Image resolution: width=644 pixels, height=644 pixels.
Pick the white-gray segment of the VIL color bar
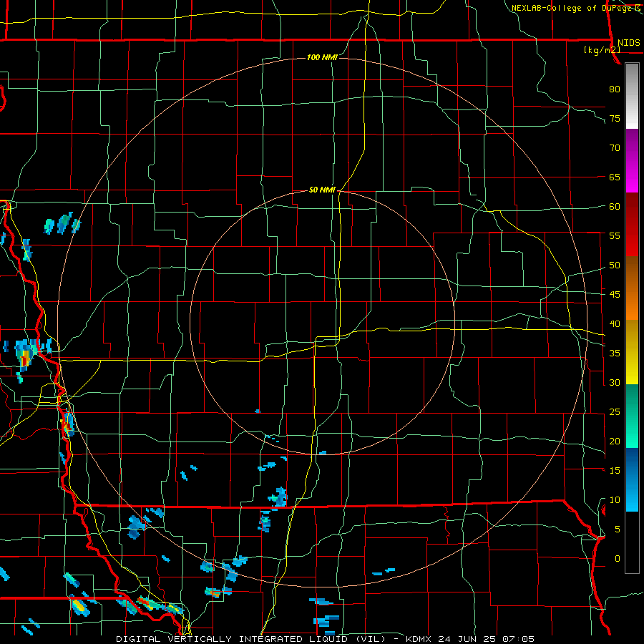(x=632, y=97)
